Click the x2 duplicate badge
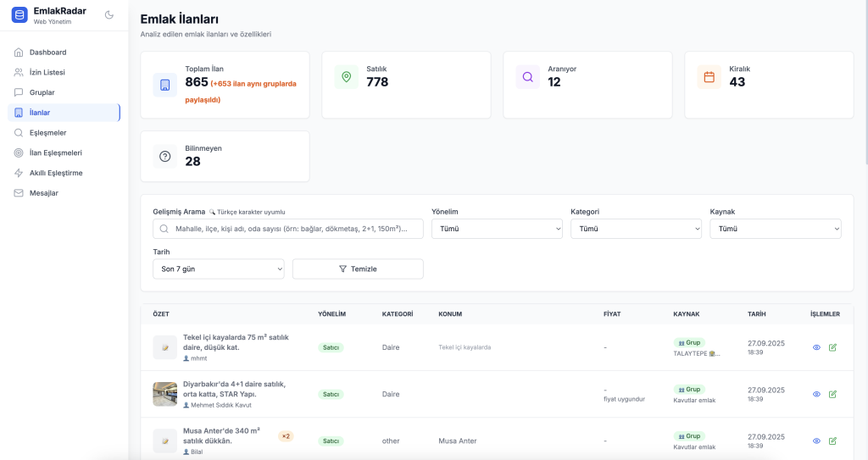This screenshot has height=460, width=868. [x=286, y=436]
